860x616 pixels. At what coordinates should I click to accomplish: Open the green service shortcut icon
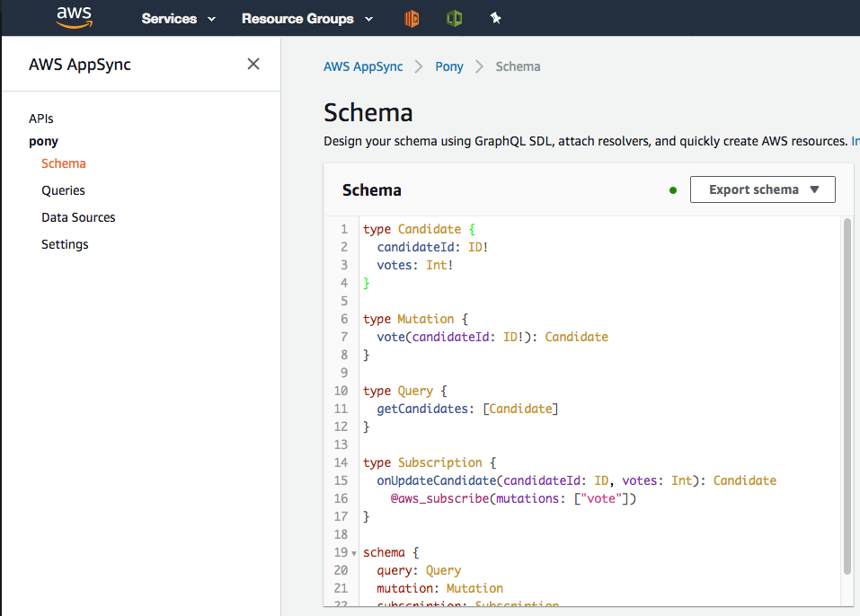click(455, 18)
